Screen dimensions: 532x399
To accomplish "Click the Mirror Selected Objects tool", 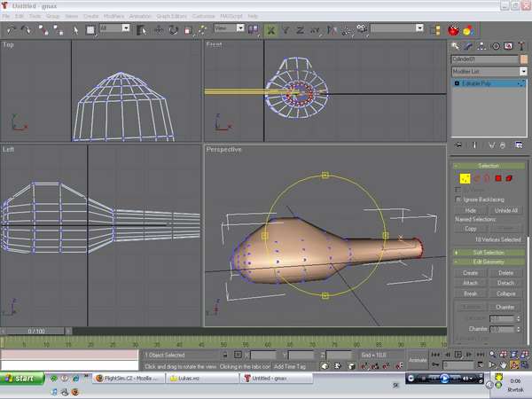I will tap(332, 30).
